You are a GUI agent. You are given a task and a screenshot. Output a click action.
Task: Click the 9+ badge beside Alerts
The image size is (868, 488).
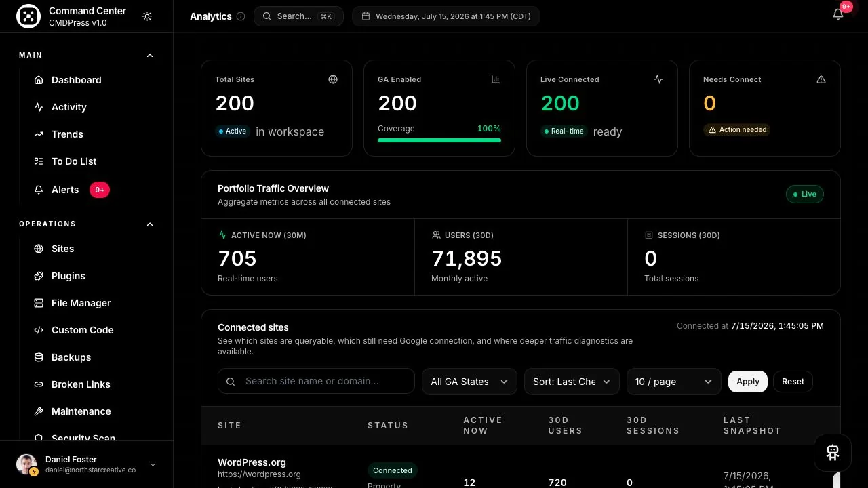coord(100,190)
